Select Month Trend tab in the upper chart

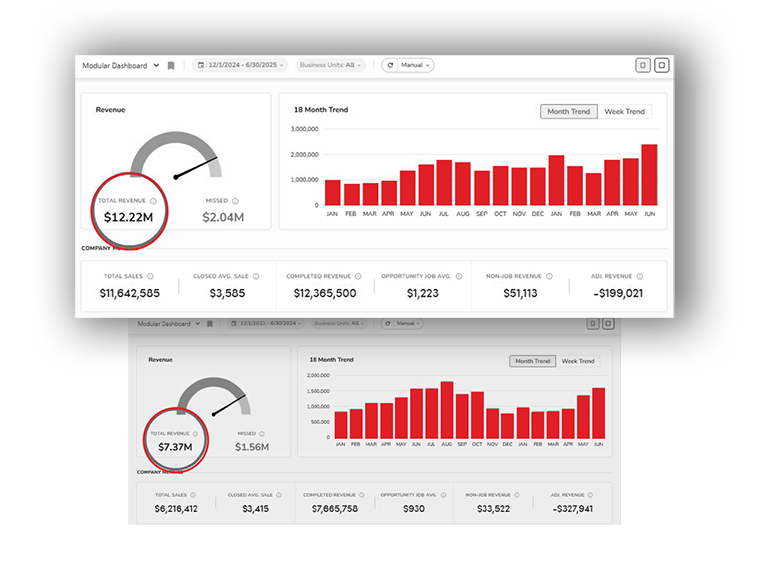pos(568,112)
